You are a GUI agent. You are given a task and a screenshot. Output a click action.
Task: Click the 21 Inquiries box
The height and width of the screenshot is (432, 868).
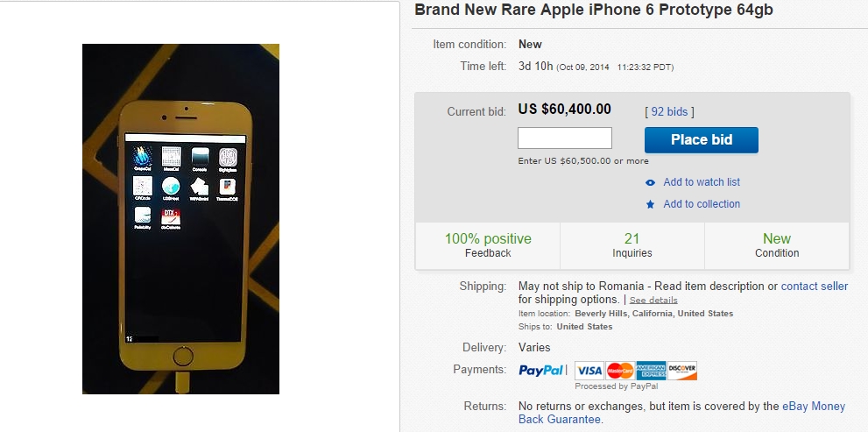point(632,245)
